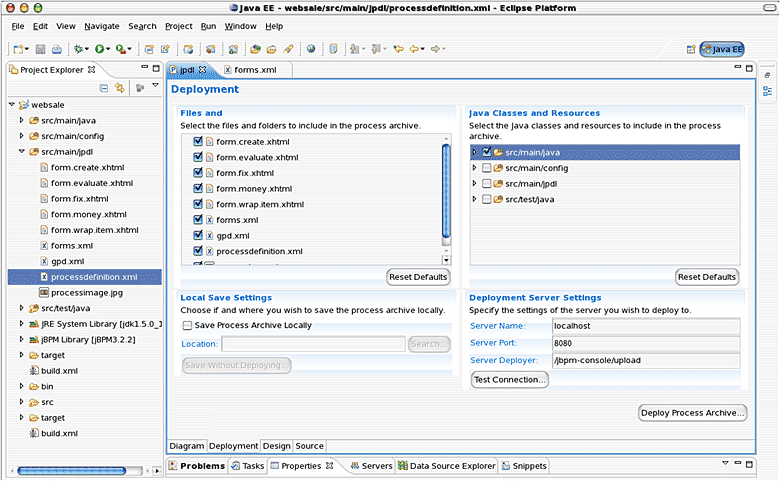780x482 pixels.
Task: Collapse the websale project node
Action: point(12,105)
